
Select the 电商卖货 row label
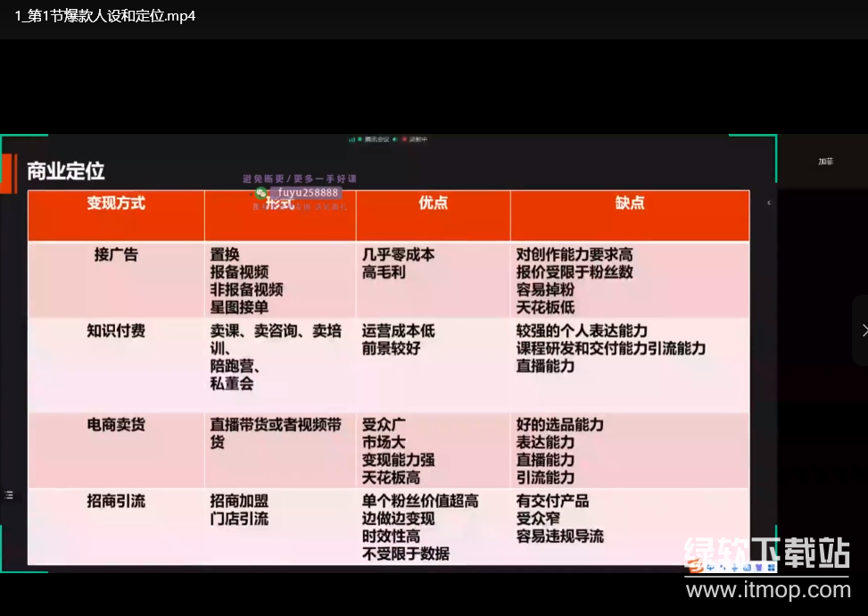coord(116,425)
